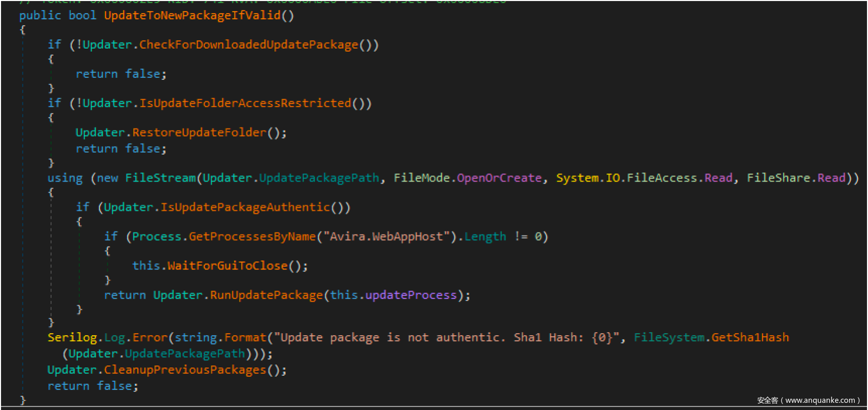Click the Serilog namespace reference
This screenshot has width=868, height=410.
click(x=72, y=338)
